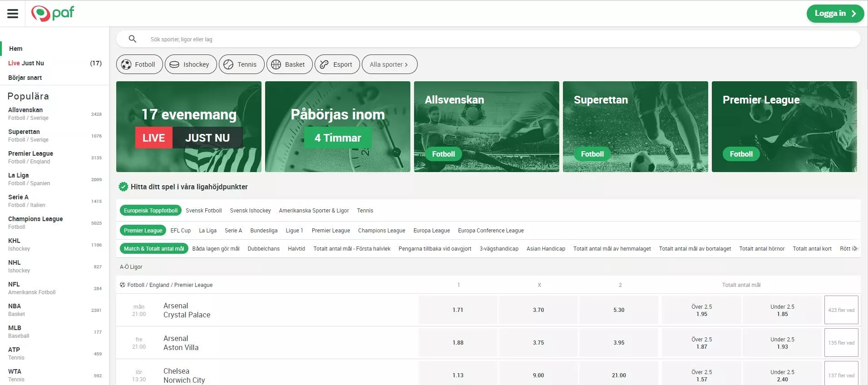Viewport: 868px width, 385px height.
Task: Click the football icon in Fotboll chip
Action: (x=126, y=64)
